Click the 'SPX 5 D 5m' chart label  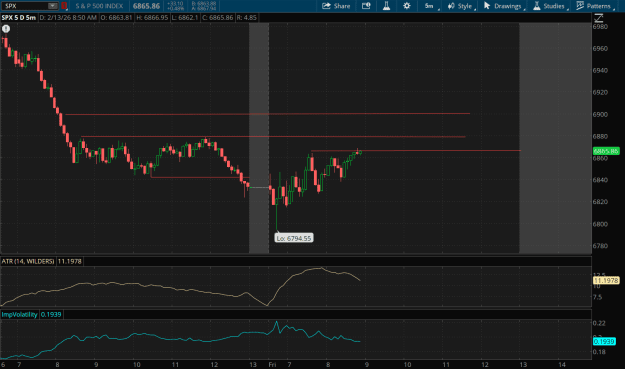(19, 18)
